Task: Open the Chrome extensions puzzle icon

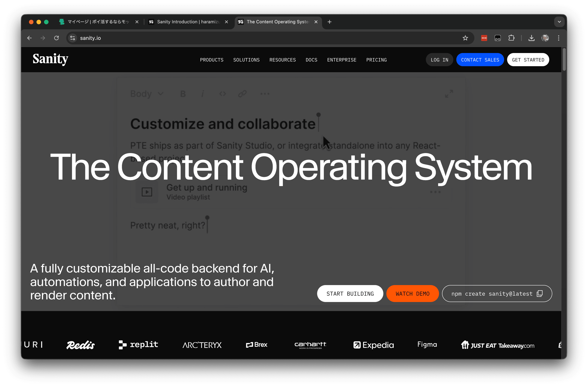Action: (x=511, y=38)
